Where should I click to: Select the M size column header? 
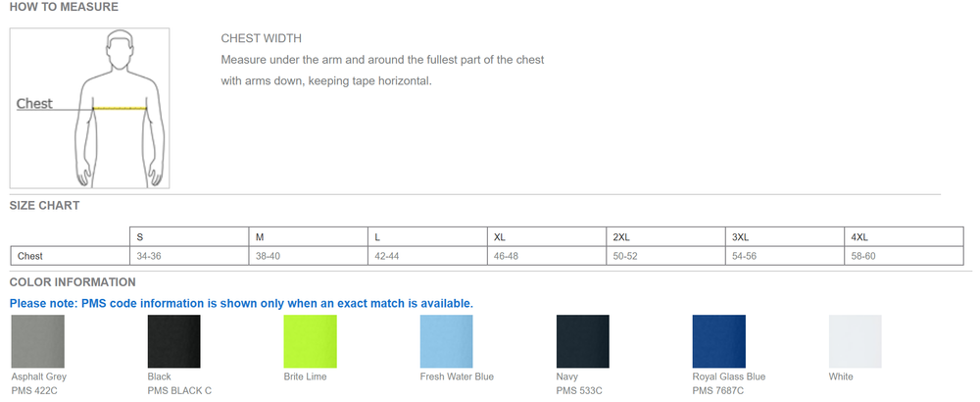[x=260, y=237]
